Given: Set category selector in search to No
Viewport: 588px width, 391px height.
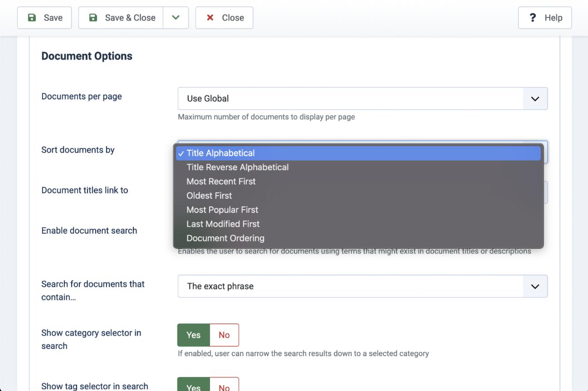Looking at the screenshot, I should [x=224, y=335].
